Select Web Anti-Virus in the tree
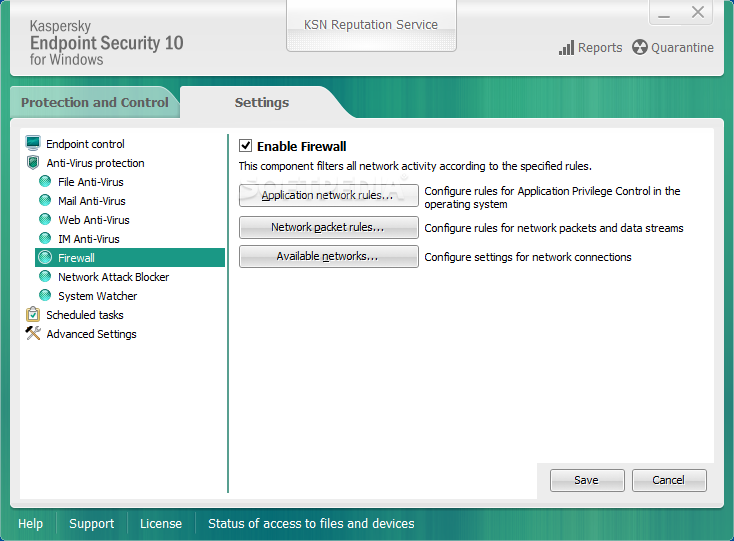The image size is (734, 541). (x=94, y=220)
